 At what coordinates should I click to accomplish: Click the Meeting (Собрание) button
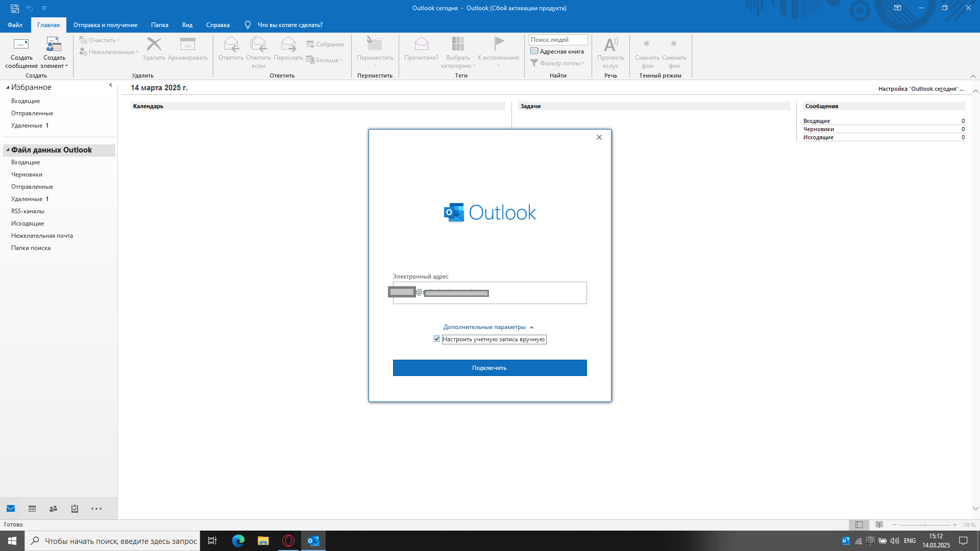325,44
